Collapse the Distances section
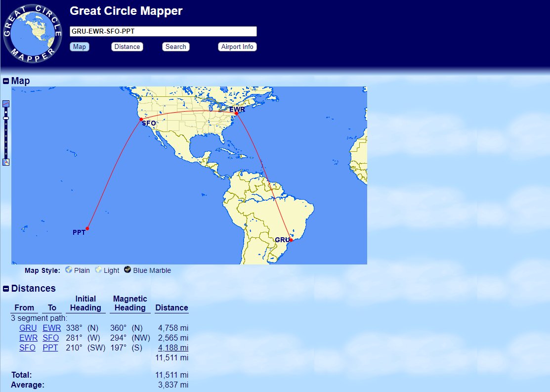Viewport: 550px width, 392px height. click(6, 289)
